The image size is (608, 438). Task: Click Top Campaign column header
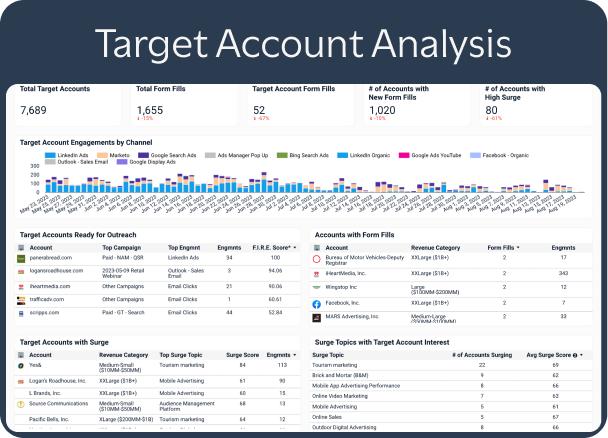121,248
